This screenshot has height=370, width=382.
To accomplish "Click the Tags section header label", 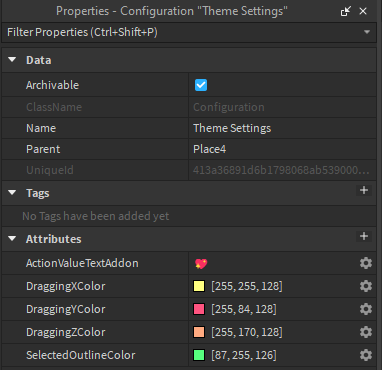I will 38,193.
